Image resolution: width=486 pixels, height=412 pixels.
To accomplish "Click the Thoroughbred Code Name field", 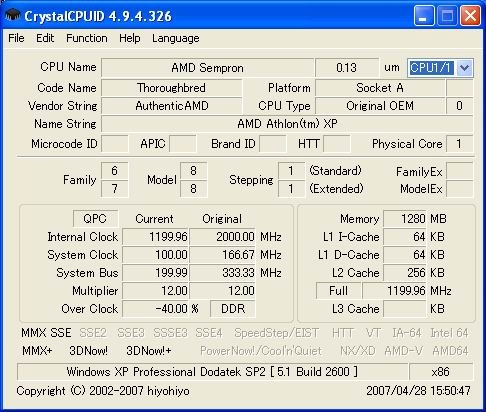I will pos(171,88).
